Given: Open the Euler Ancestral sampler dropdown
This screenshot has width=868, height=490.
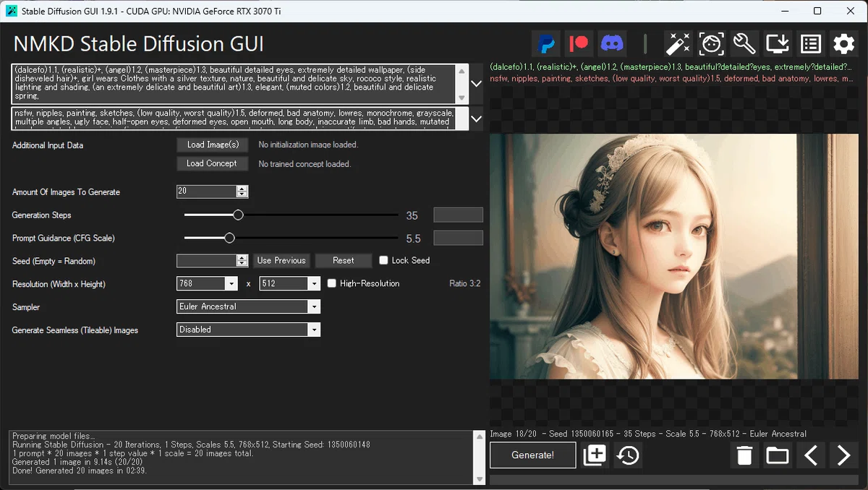Looking at the screenshot, I should point(314,306).
